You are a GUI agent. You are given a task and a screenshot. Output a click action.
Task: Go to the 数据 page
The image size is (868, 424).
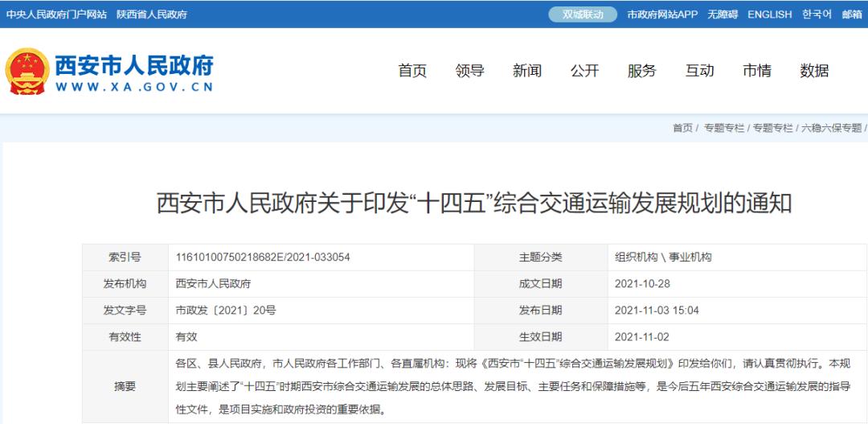[814, 71]
